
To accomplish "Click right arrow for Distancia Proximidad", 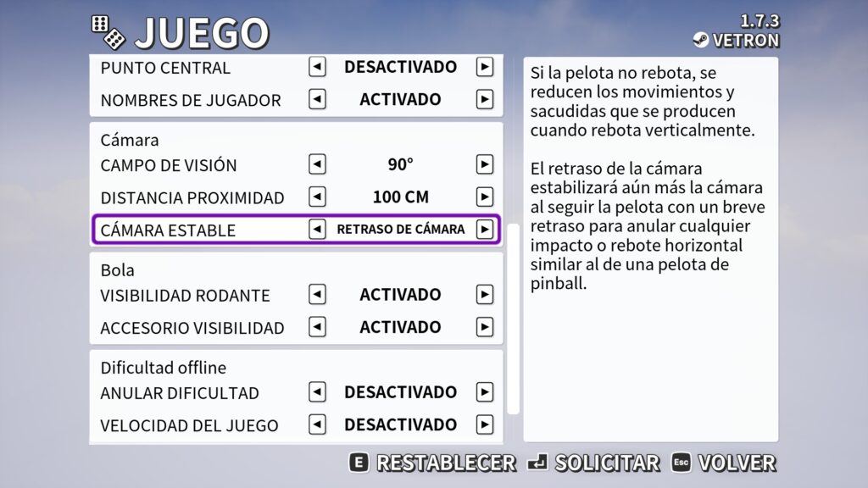I will tap(484, 197).
